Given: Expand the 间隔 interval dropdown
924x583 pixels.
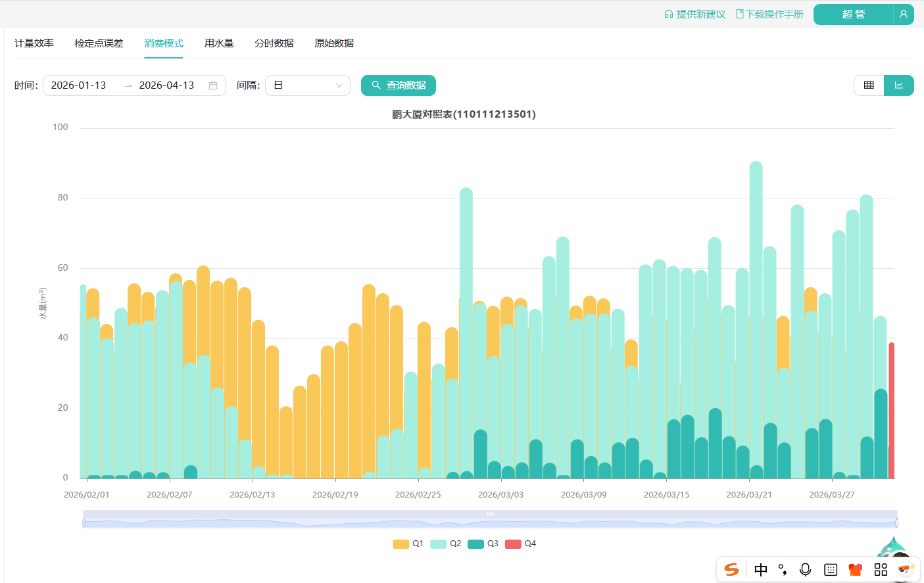Looking at the screenshot, I should (308, 85).
